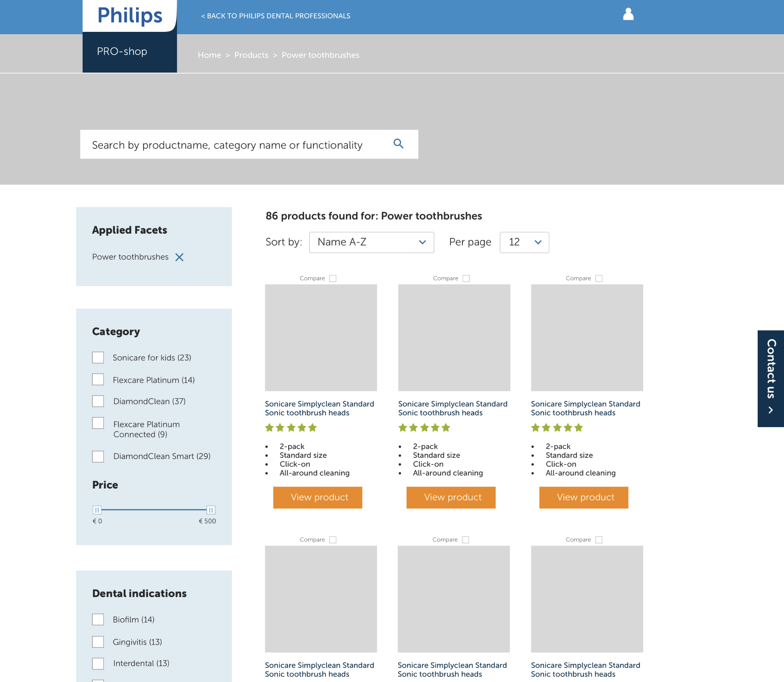
Task: Open the Products breadcrumb link
Action: 251,55
